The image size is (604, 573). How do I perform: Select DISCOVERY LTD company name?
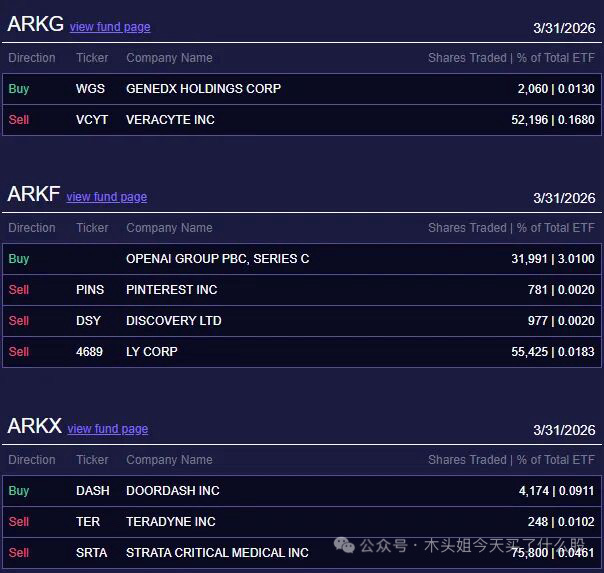point(174,321)
